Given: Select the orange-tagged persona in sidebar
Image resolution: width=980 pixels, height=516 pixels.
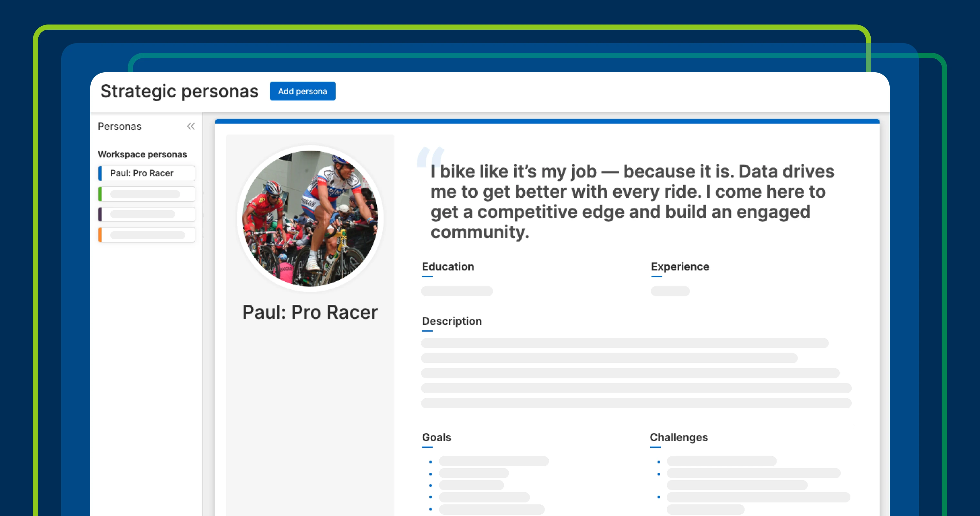Looking at the screenshot, I should coord(146,235).
